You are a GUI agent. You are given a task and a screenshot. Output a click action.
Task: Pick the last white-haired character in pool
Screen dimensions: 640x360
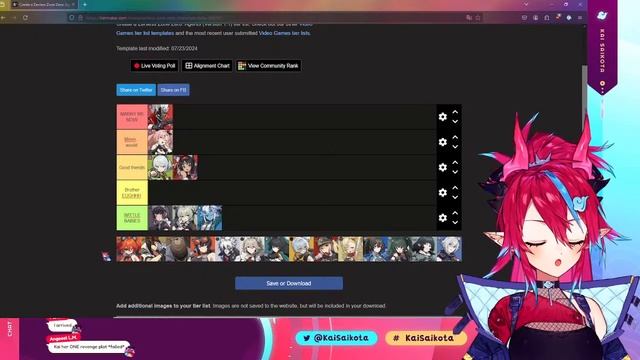[449, 249]
